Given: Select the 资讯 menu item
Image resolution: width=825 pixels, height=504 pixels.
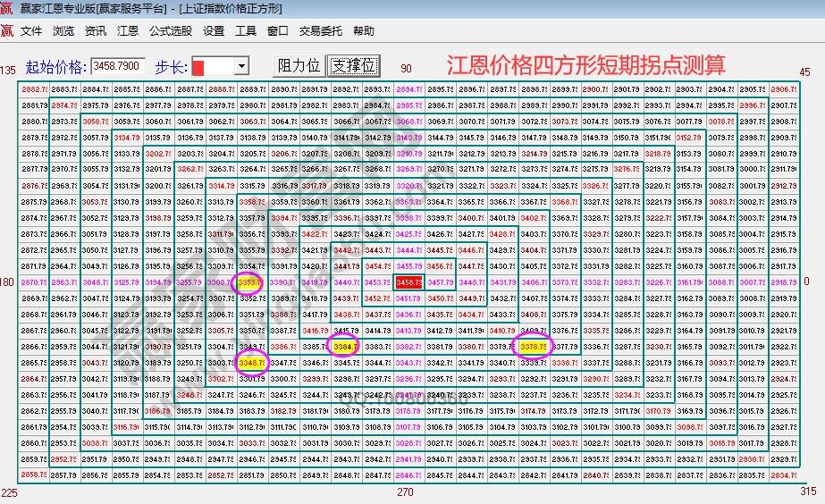Looking at the screenshot, I should pos(96,30).
